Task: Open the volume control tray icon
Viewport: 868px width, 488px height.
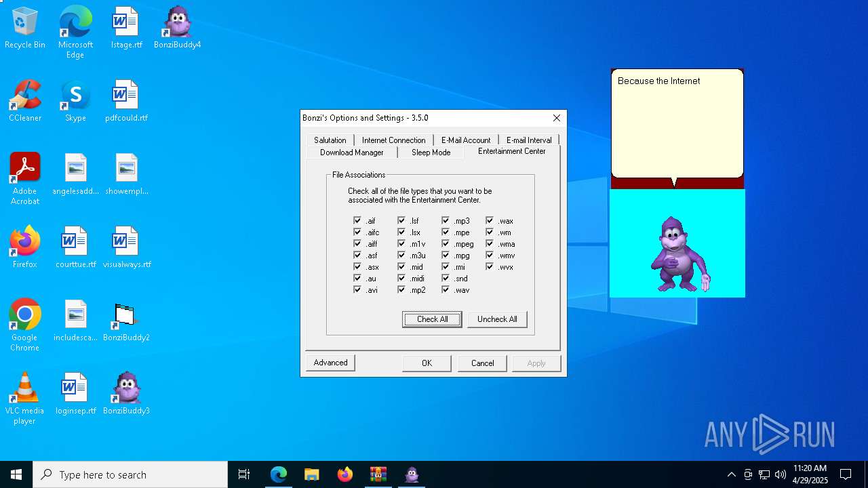Action: pos(781,474)
